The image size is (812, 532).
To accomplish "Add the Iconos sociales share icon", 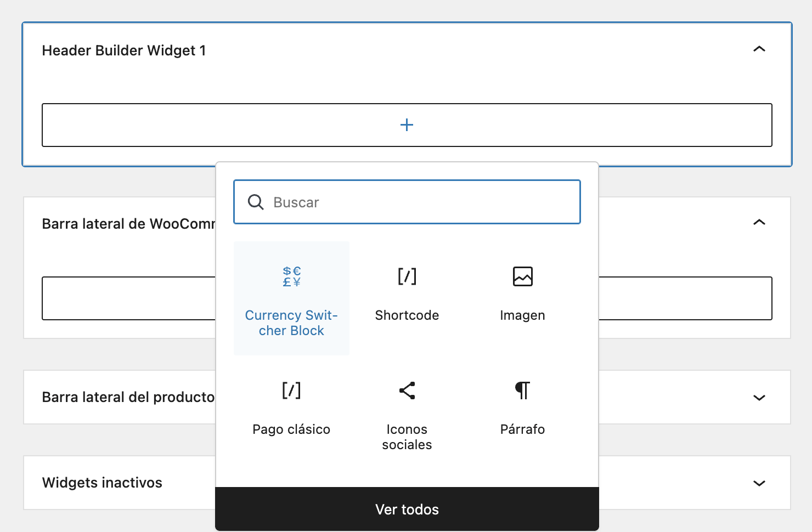I will point(407,390).
